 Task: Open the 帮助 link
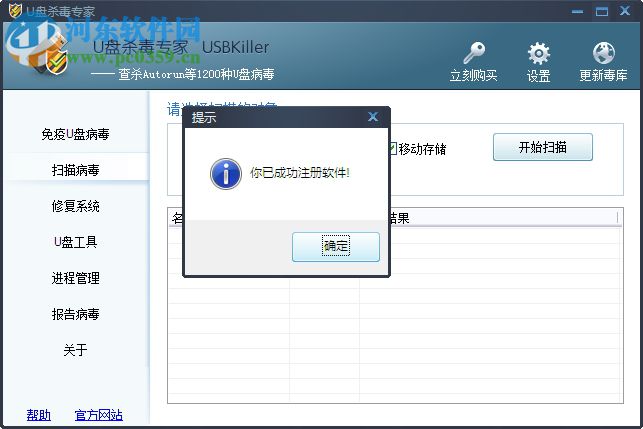point(39,415)
